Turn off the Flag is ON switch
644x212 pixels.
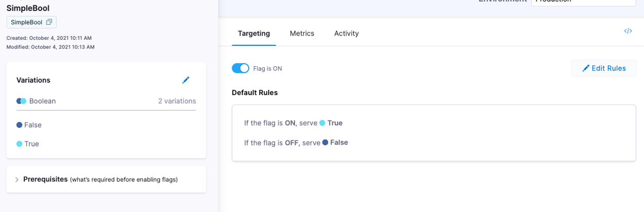(x=240, y=68)
